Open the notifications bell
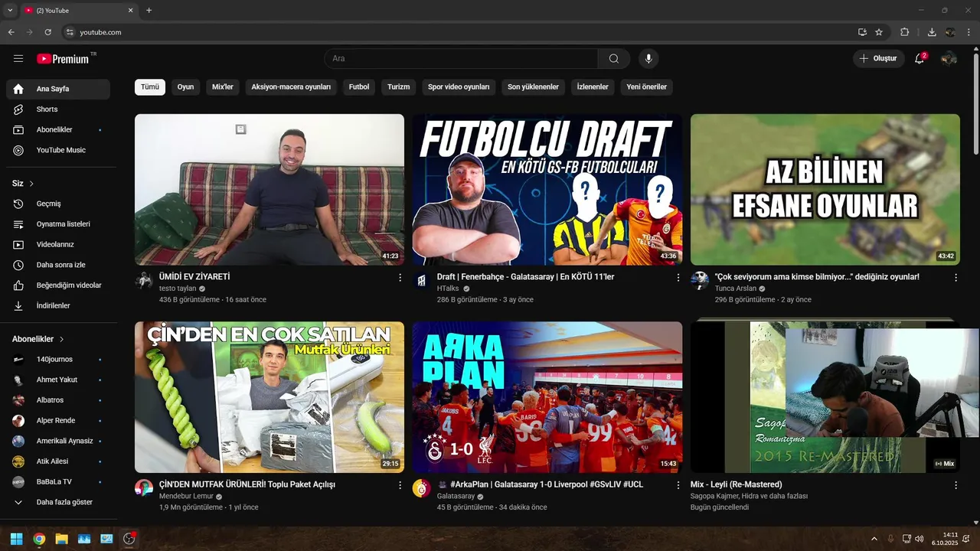The image size is (980, 551). 920,58
